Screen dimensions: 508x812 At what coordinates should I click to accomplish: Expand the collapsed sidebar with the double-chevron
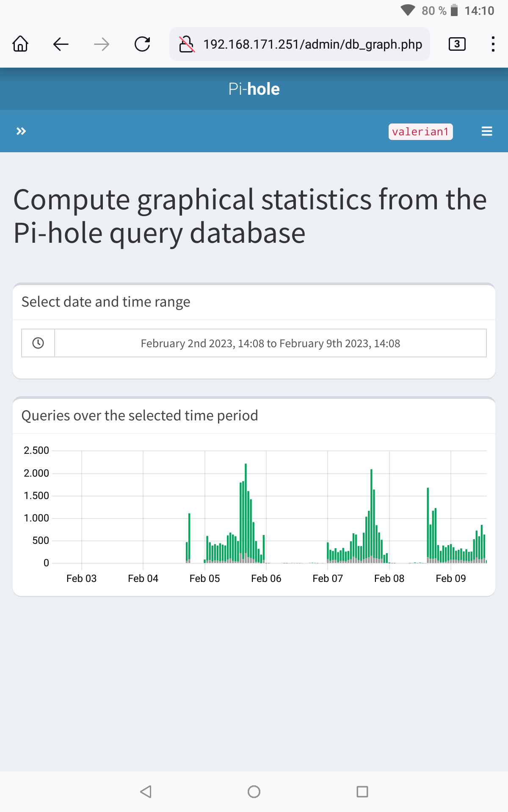[21, 131]
